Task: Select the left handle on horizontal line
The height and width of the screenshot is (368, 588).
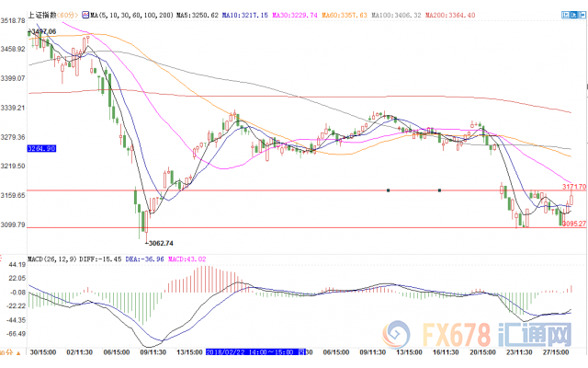Action: click(x=389, y=190)
